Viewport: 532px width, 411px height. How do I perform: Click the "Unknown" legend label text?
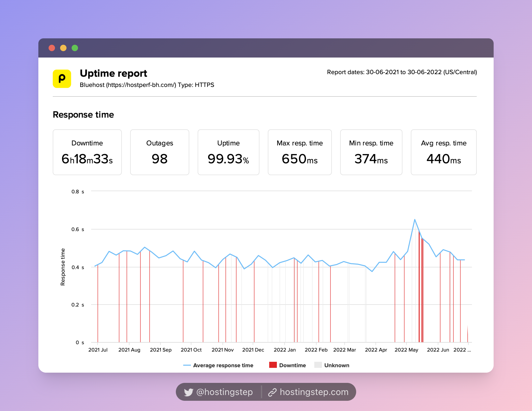click(337, 365)
